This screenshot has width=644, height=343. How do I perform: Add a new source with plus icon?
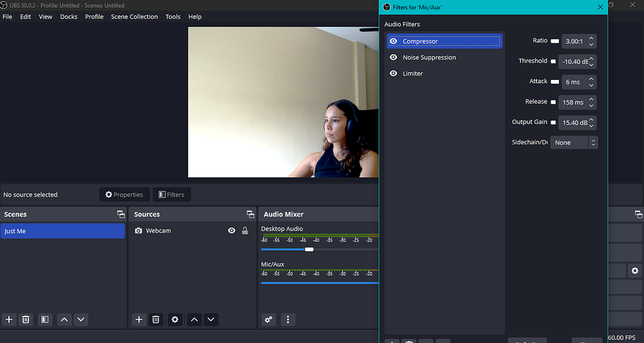139,319
